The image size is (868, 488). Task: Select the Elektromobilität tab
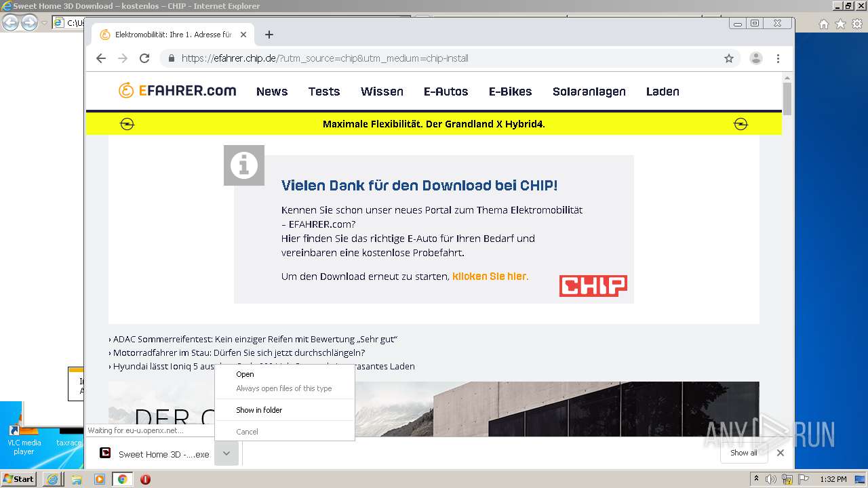click(x=174, y=35)
